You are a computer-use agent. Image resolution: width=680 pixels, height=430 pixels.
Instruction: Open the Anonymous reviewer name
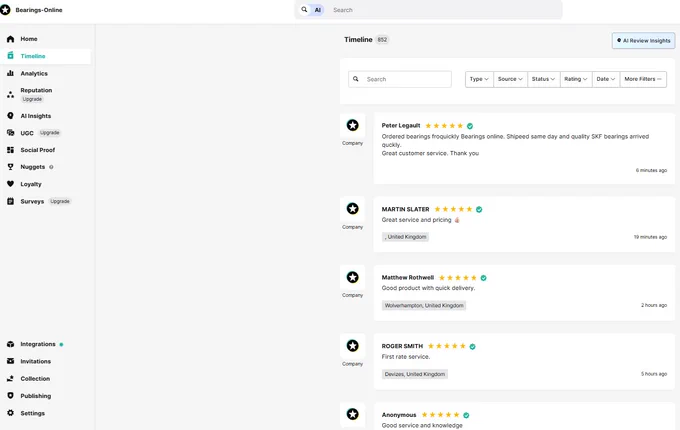click(399, 415)
